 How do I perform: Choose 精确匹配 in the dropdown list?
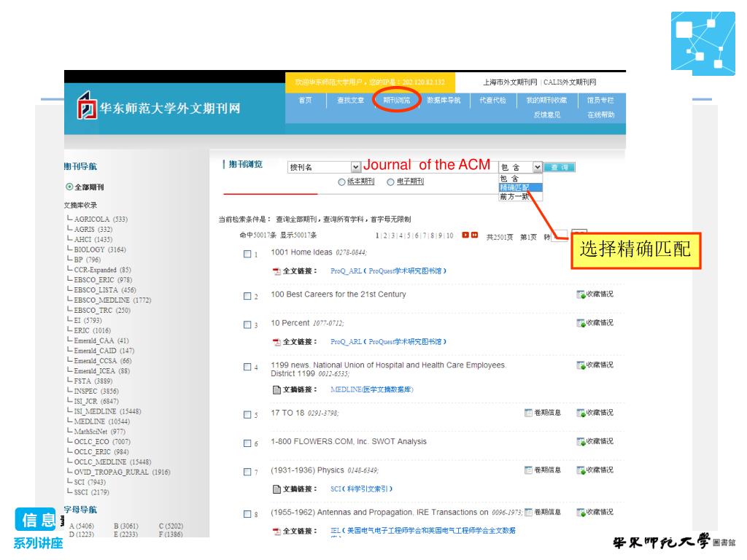(520, 187)
